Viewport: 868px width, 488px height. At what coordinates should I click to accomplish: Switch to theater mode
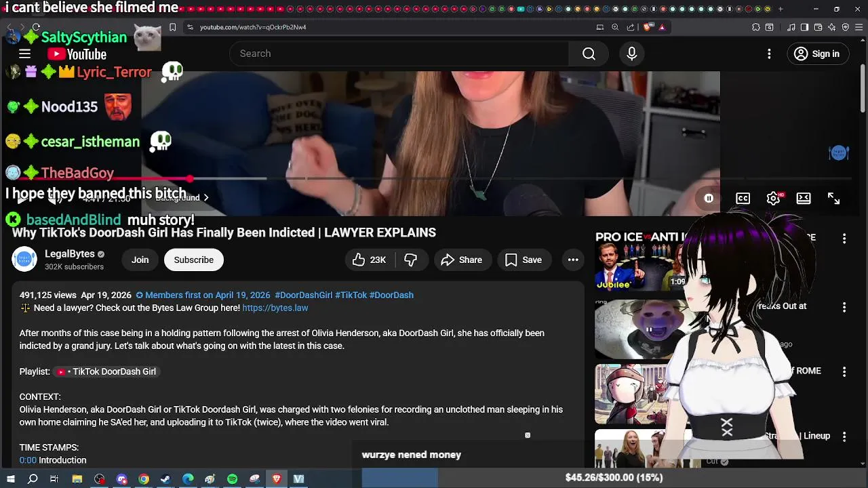point(804,199)
